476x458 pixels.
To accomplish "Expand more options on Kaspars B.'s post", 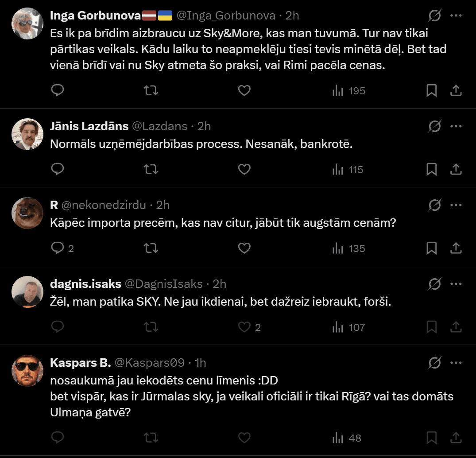I will (456, 363).
